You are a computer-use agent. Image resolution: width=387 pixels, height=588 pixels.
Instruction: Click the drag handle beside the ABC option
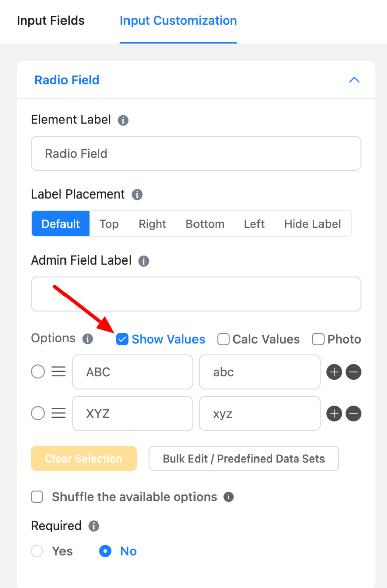click(x=59, y=371)
